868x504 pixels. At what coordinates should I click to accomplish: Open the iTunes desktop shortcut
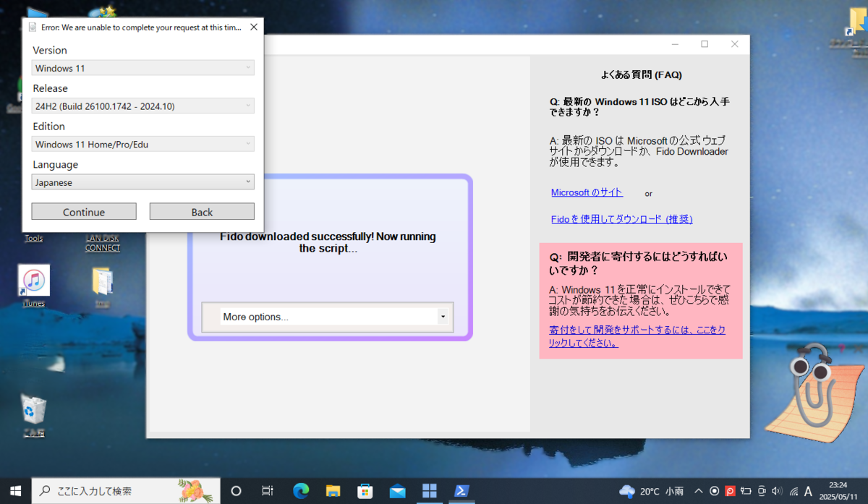click(x=33, y=286)
